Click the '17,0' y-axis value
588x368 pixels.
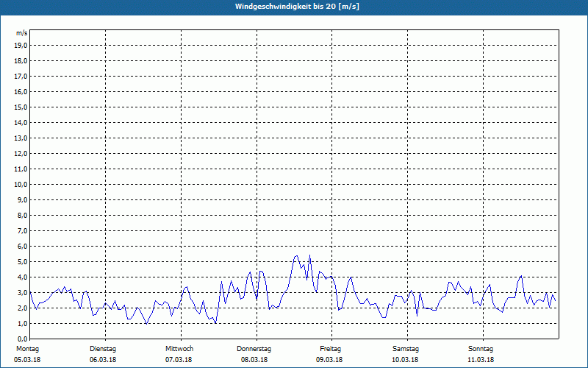[x=21, y=77]
